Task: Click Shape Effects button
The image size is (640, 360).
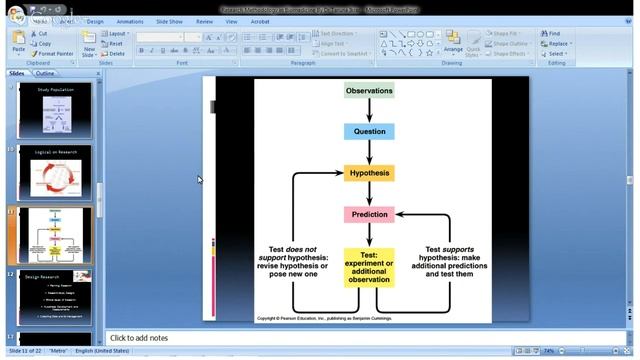Action: [x=507, y=53]
